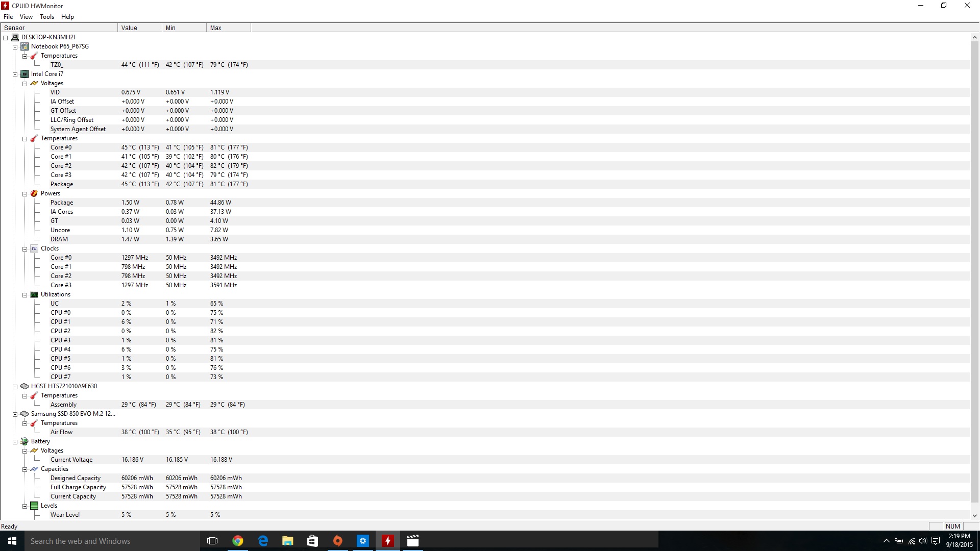Select the VID voltage row

[485, 92]
